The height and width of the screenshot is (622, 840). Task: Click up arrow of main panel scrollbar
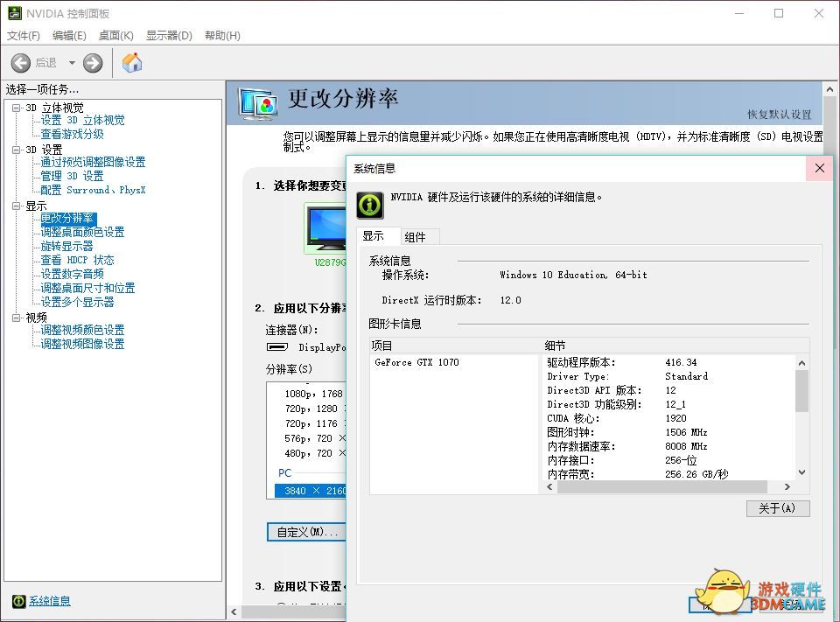[829, 89]
